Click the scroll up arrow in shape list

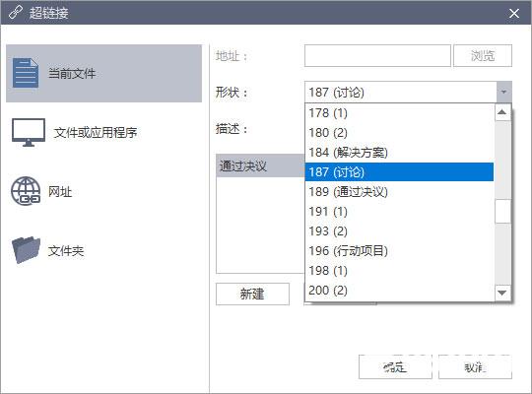coord(502,112)
